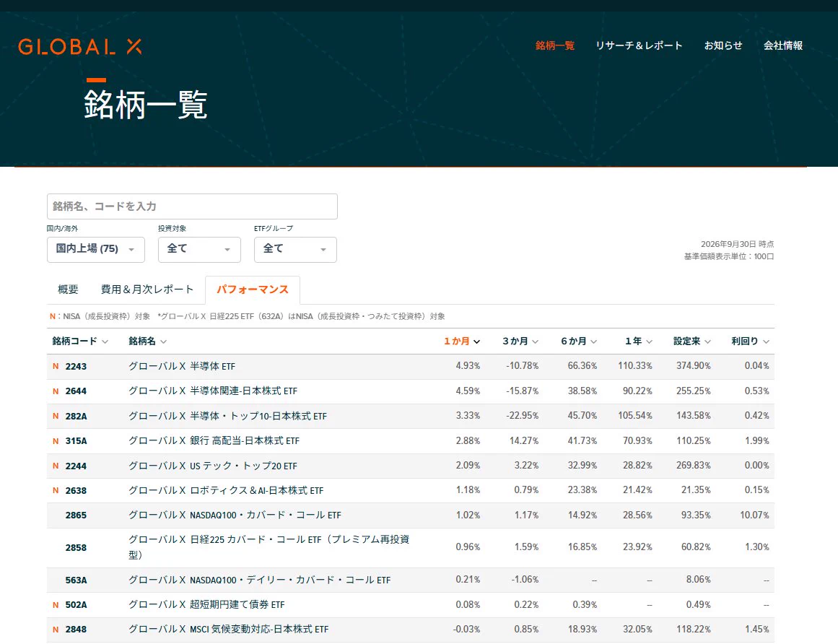Viewport: 838px width, 644px height.
Task: Click the 110.33% one-year value
Action: tap(635, 366)
